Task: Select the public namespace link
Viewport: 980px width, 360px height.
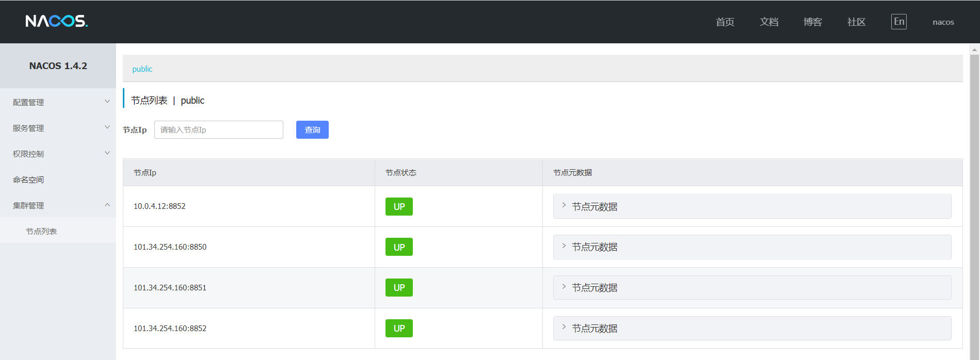Action: 142,69
